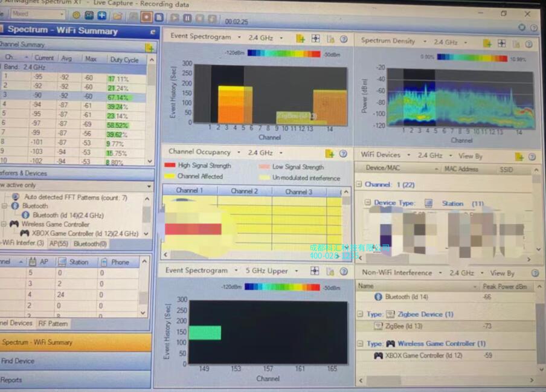Click yellow export icon in 2.4 GHz Event Spectrogram
546x392 pixels.
(300, 39)
